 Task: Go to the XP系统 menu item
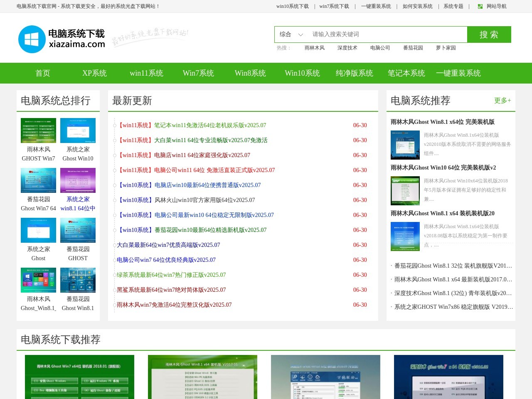coord(95,73)
